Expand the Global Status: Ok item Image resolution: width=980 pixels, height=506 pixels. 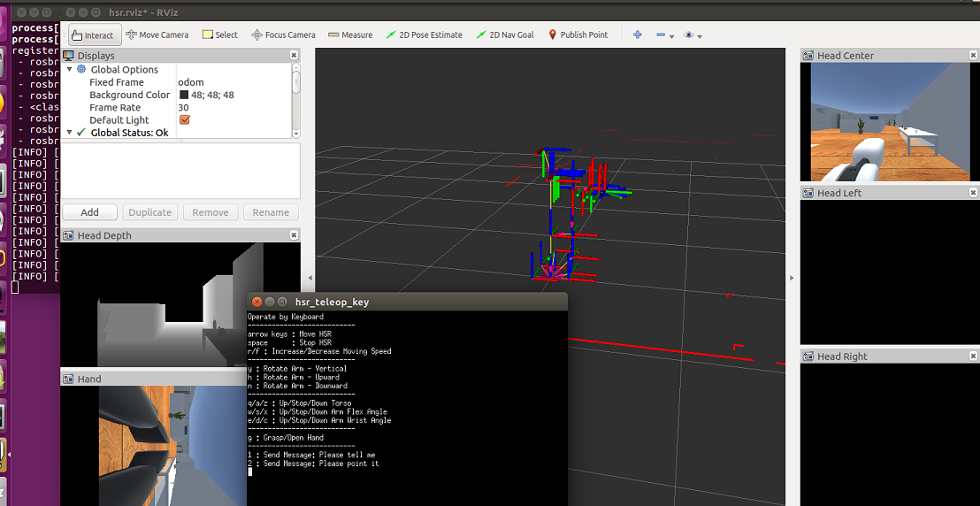70,133
